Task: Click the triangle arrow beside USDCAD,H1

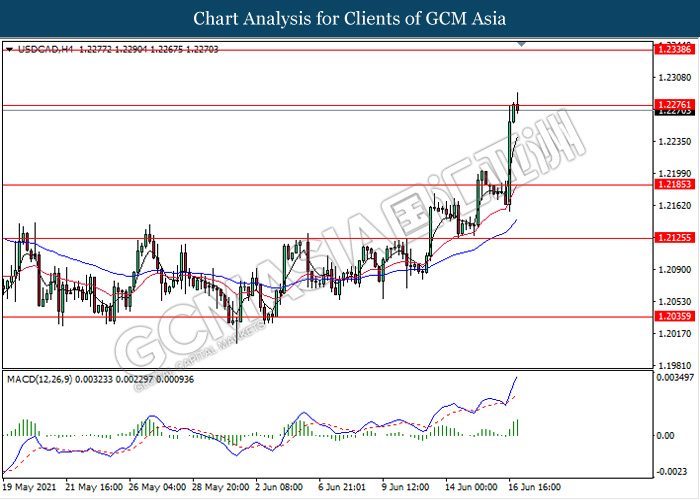Action: [8, 48]
